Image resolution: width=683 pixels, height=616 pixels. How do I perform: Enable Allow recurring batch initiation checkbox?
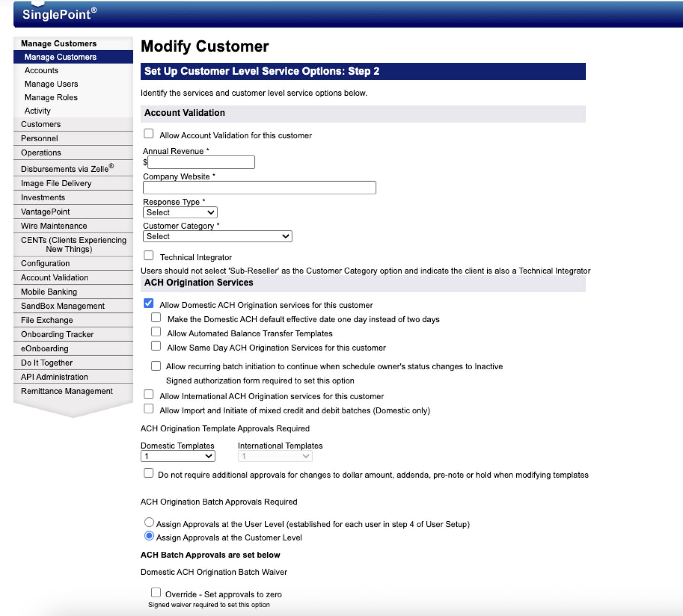(156, 366)
